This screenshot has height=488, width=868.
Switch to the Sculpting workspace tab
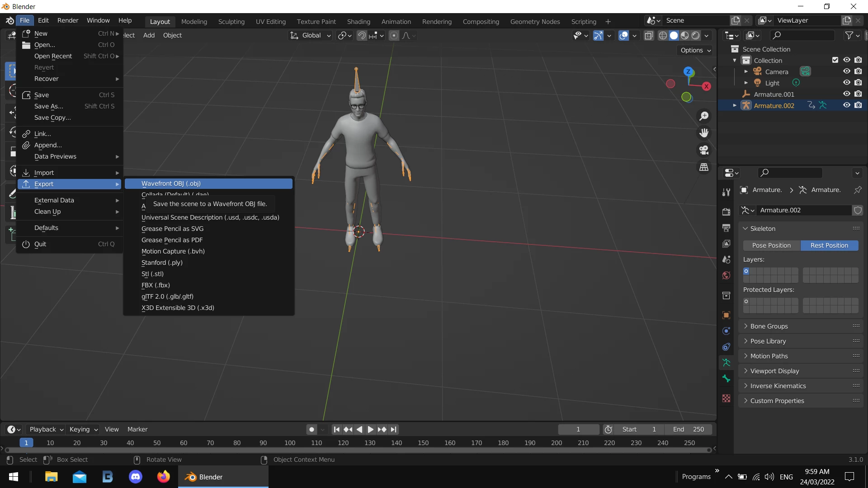[x=231, y=22]
